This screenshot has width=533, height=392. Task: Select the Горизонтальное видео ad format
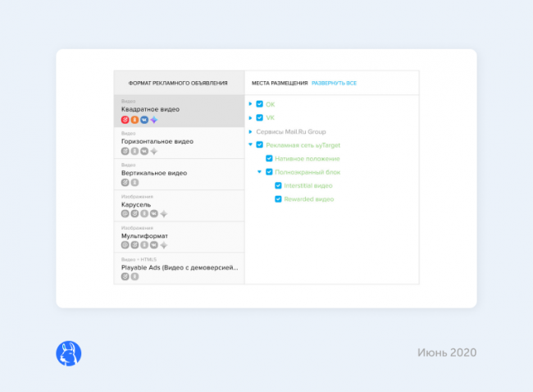[179, 141]
